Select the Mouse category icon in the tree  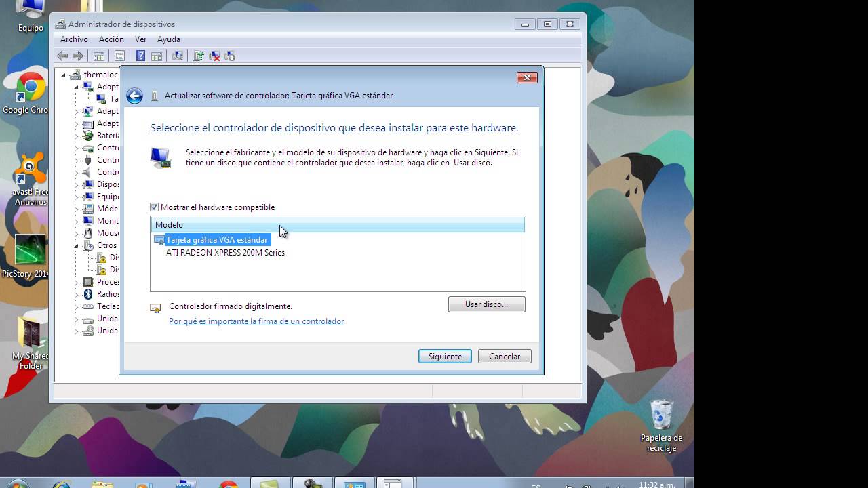[87, 233]
